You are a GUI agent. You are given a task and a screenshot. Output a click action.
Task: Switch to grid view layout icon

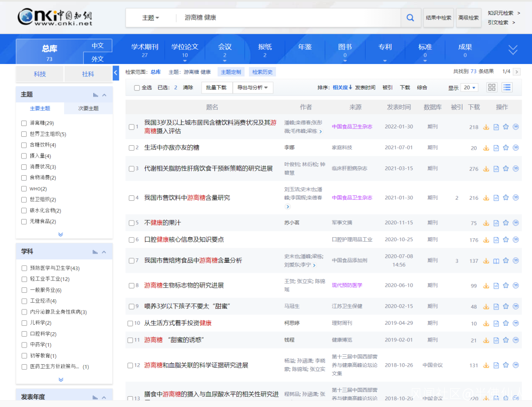click(492, 87)
